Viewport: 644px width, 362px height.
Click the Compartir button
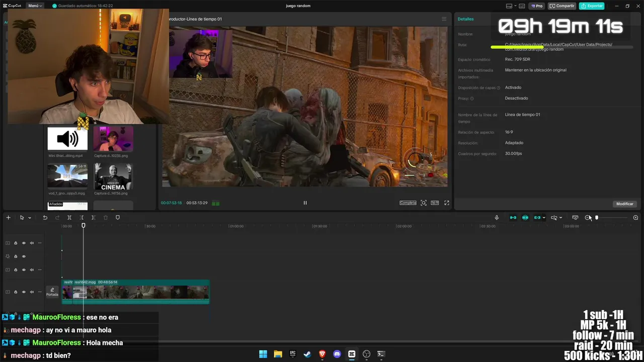pyautogui.click(x=562, y=6)
